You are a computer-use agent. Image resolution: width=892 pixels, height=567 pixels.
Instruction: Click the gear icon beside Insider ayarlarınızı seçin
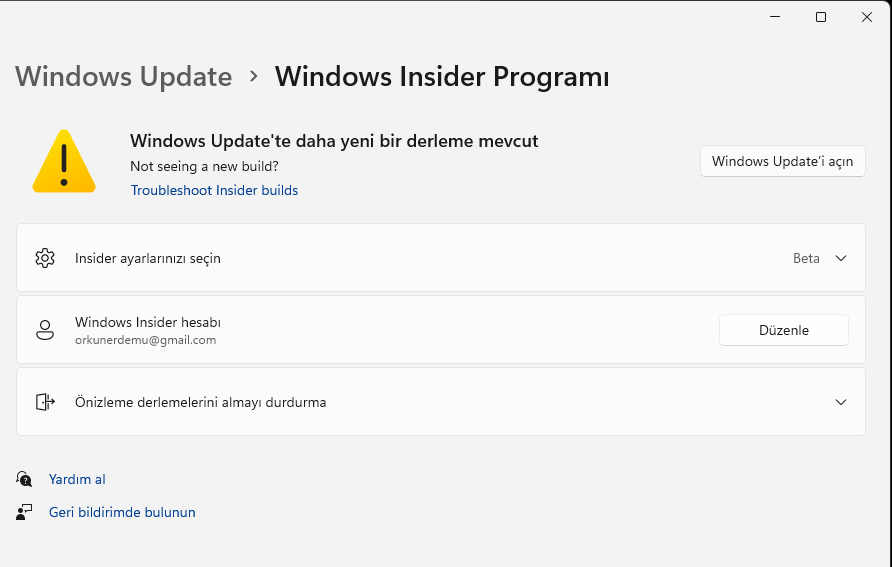44,258
